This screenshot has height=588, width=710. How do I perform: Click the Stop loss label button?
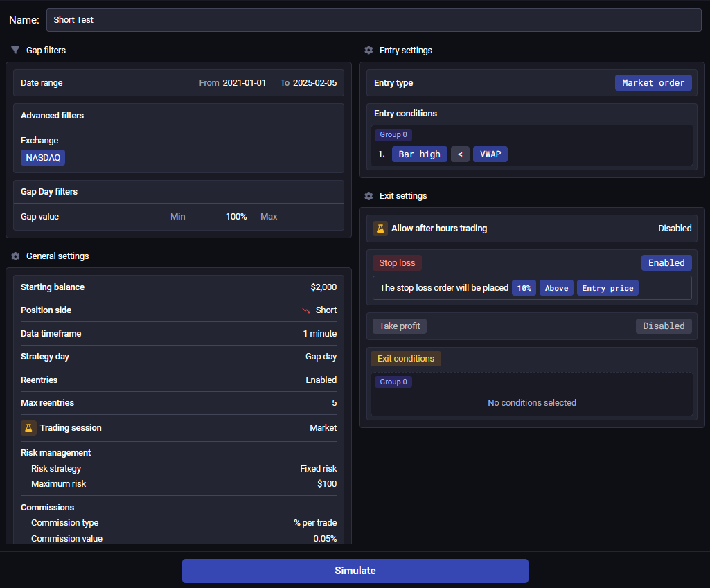coord(397,263)
